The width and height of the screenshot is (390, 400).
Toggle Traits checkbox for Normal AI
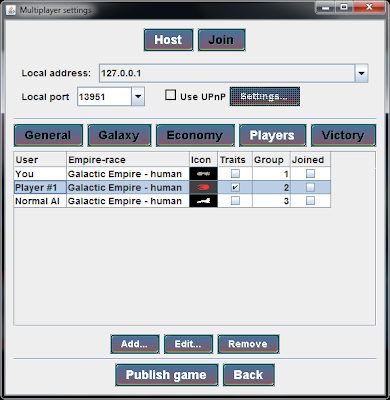click(235, 201)
